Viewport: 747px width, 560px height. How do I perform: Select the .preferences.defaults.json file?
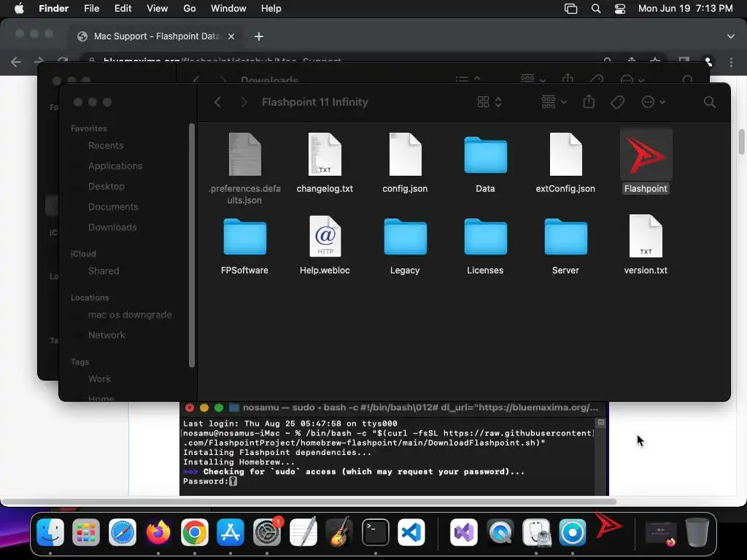pyautogui.click(x=244, y=155)
